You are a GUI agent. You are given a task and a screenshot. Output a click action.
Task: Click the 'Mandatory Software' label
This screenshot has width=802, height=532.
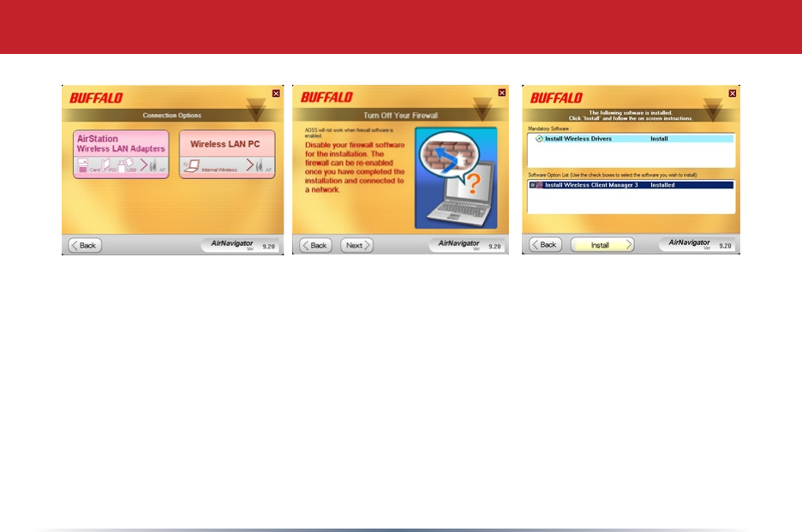(x=549, y=129)
